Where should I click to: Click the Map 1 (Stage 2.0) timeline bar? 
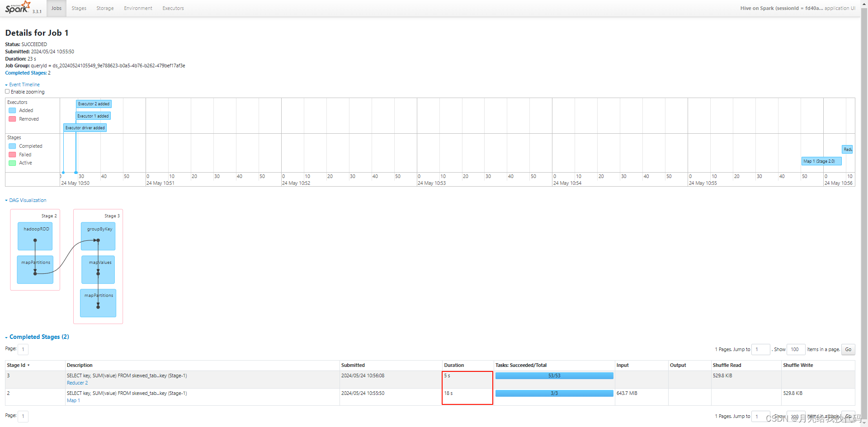click(x=821, y=161)
